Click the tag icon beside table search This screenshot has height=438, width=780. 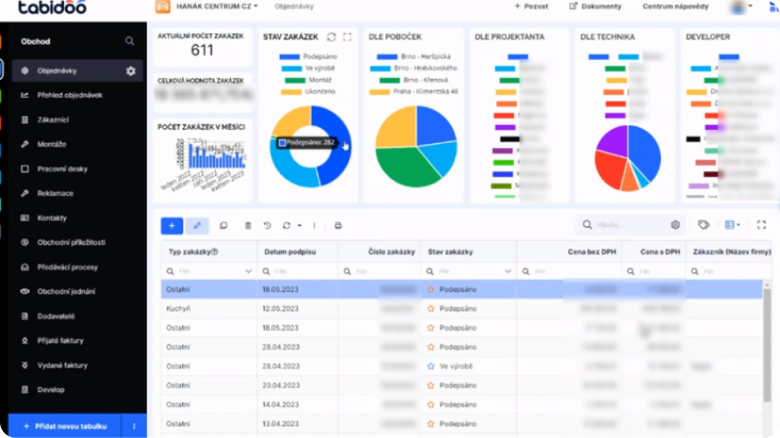[x=704, y=225]
